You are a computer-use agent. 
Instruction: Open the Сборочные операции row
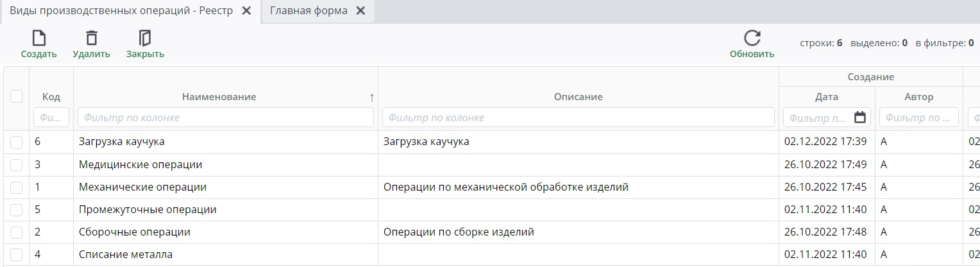pyautogui.click(x=135, y=232)
